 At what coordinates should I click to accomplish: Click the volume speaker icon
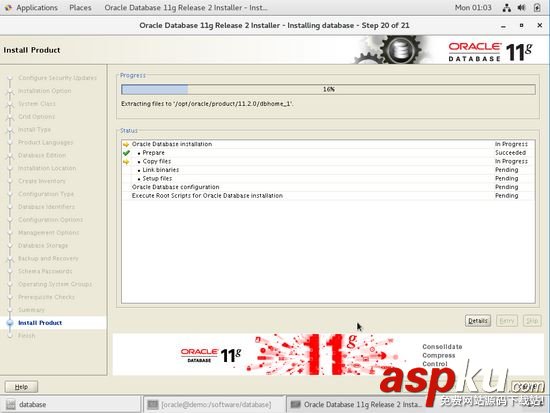[x=522, y=8]
